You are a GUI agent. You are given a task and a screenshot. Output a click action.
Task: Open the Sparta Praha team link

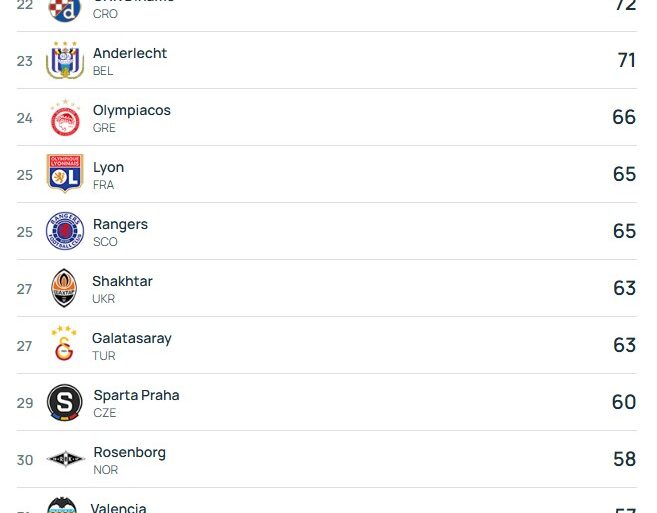136,395
